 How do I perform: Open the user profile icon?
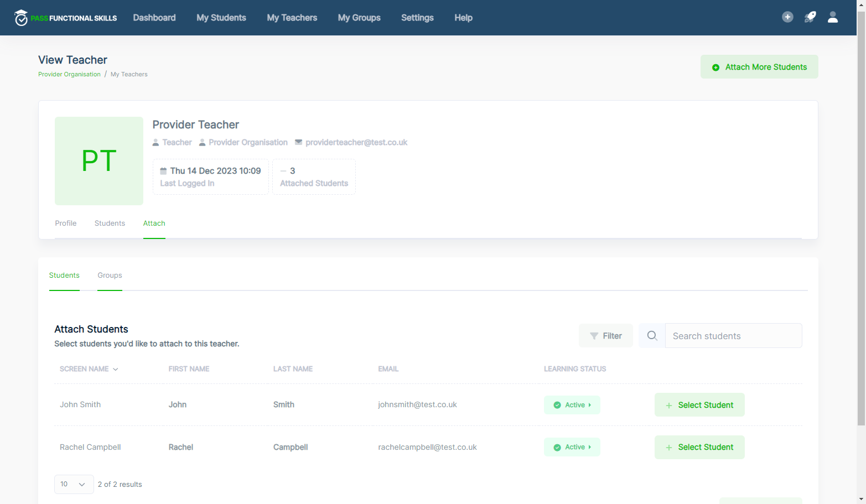[x=833, y=17]
